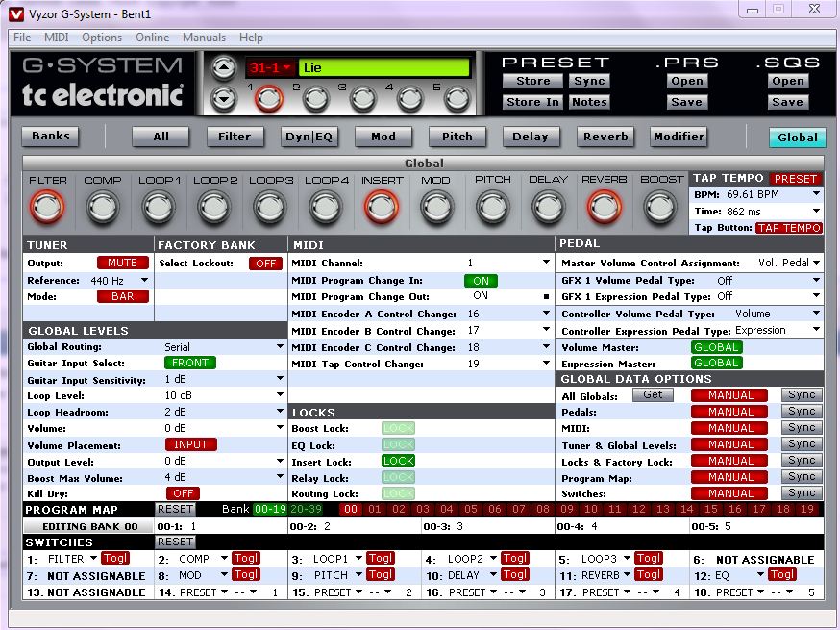Toggle the FILTER effect knob

coord(47,207)
